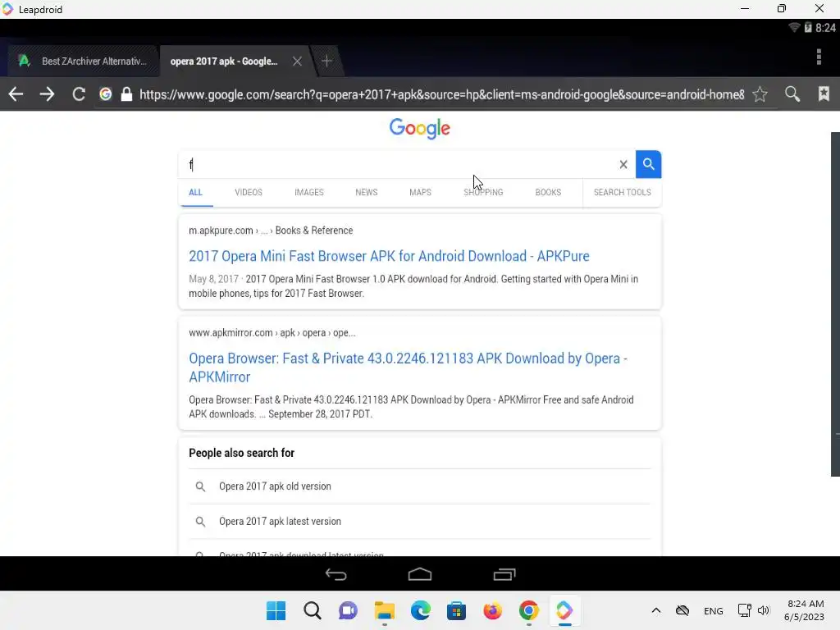Screen dimensions: 840x630
Task: Click the Leapdroid icon in taskbar
Action: pyautogui.click(x=564, y=610)
